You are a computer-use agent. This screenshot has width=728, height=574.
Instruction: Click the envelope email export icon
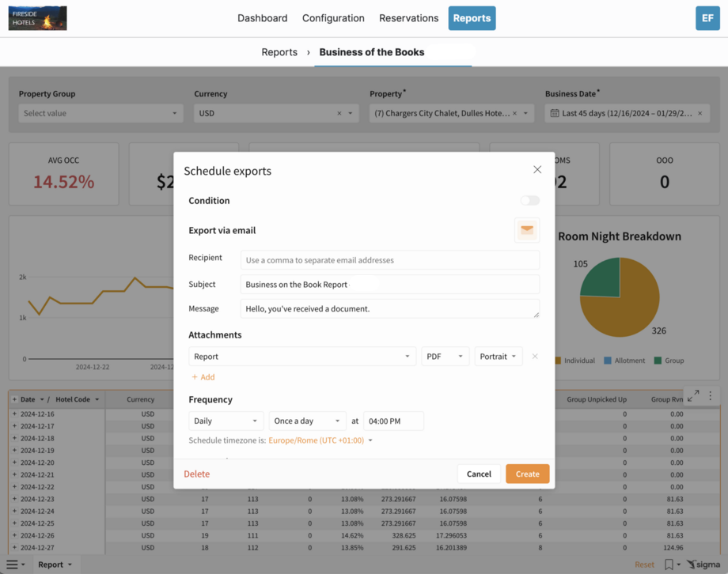point(527,230)
